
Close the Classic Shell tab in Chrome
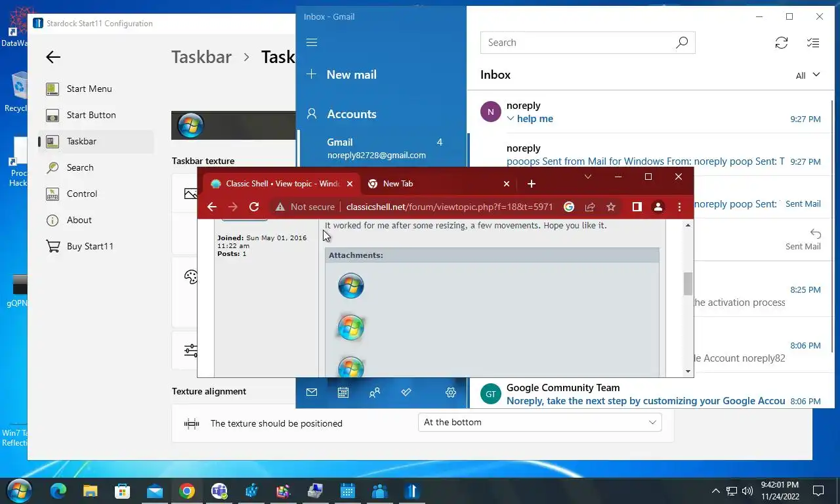[350, 184]
